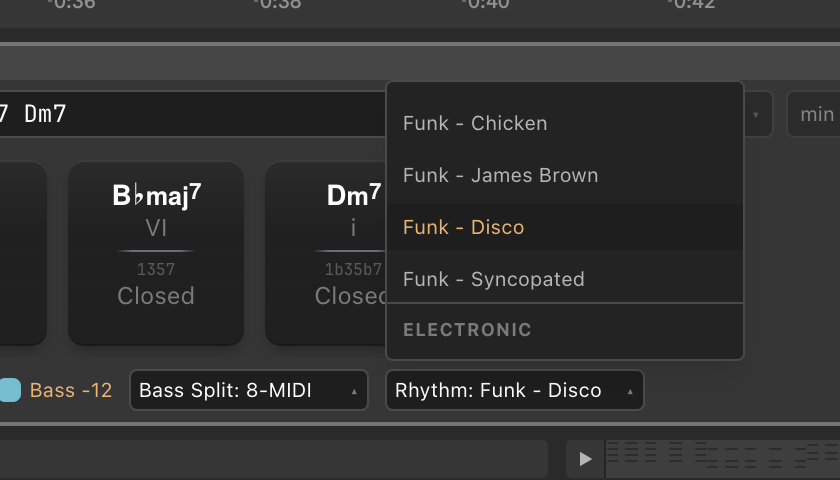
Task: Pick Funk - Syncopated rhythm
Action: (x=565, y=279)
